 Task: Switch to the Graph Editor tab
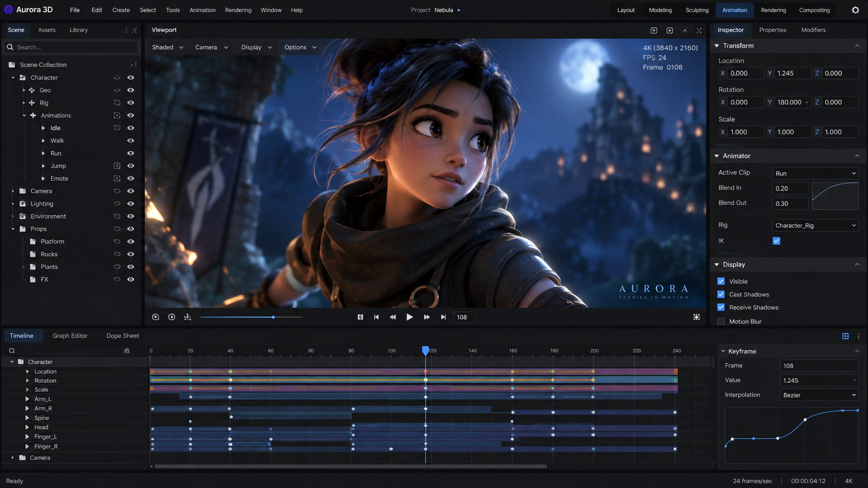pyautogui.click(x=70, y=335)
